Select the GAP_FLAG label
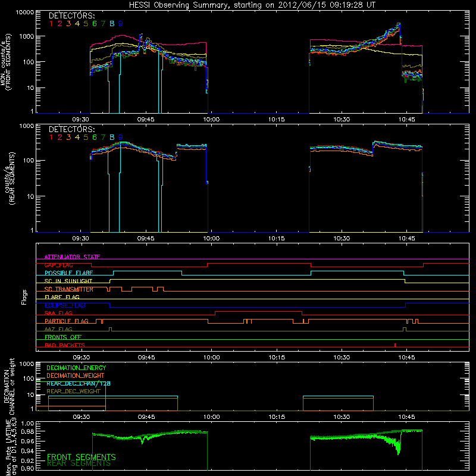The width and height of the screenshot is (476, 476). coord(58,265)
